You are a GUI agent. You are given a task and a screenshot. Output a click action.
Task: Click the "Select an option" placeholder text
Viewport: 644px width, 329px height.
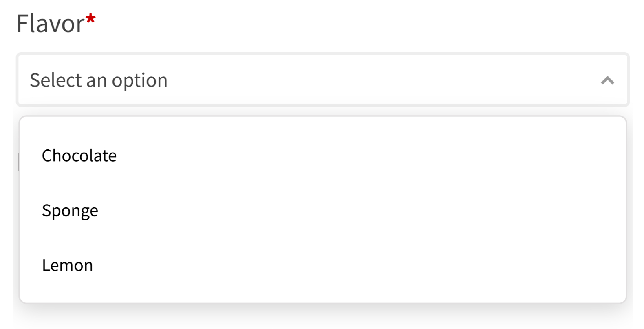pyautogui.click(x=99, y=80)
